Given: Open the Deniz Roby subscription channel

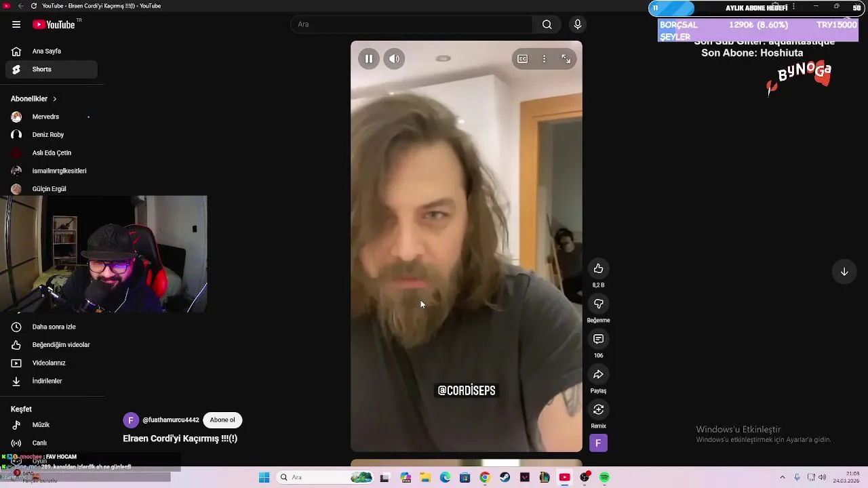Looking at the screenshot, I should pos(52,135).
